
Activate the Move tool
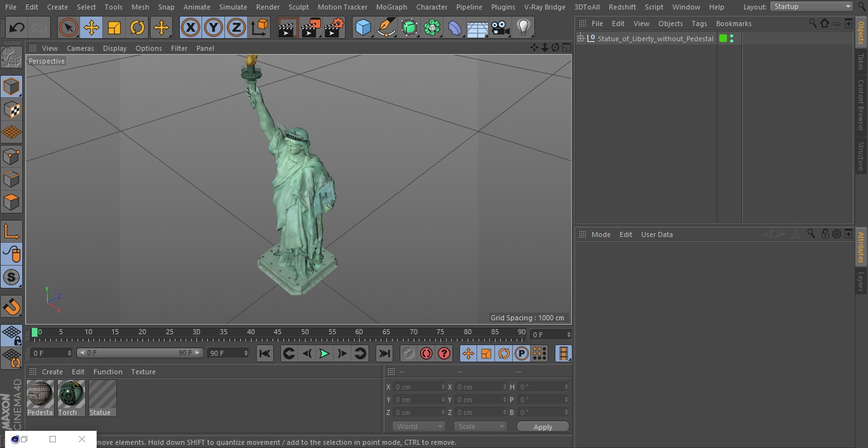(92, 27)
